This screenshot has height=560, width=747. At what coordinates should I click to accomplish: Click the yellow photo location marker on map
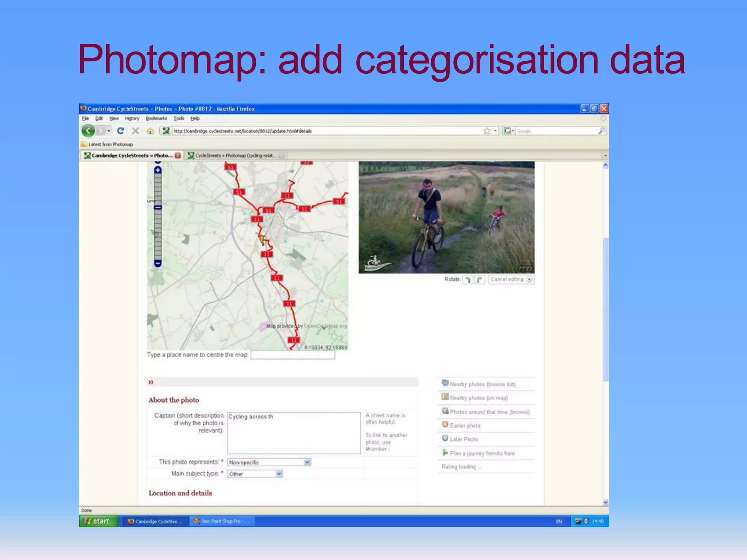[262, 240]
